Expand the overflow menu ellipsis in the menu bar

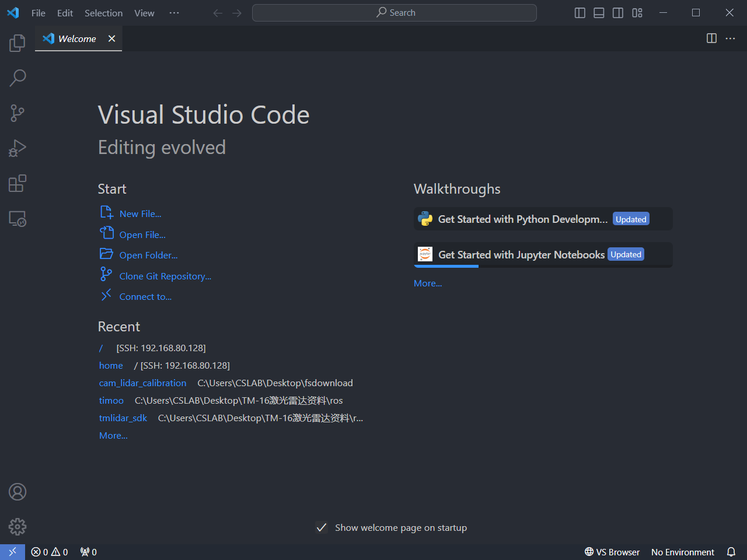(174, 13)
